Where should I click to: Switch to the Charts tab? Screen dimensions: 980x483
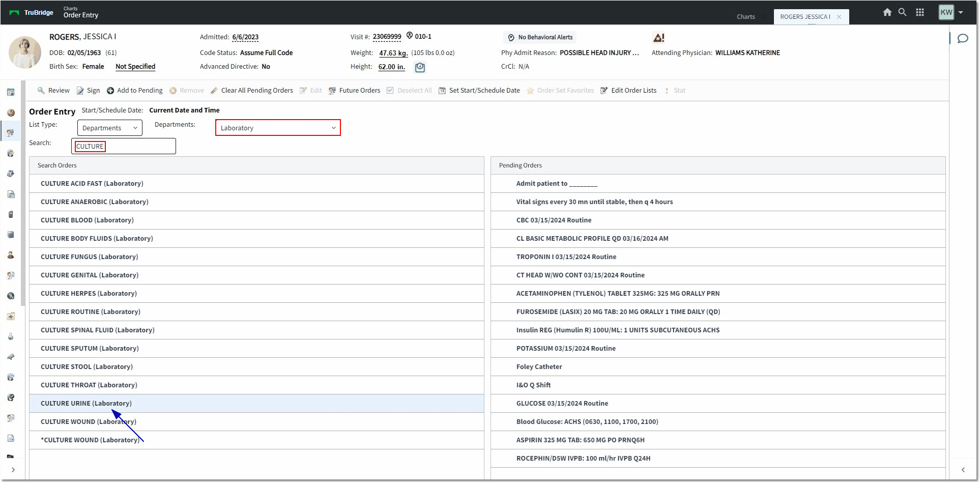745,17
